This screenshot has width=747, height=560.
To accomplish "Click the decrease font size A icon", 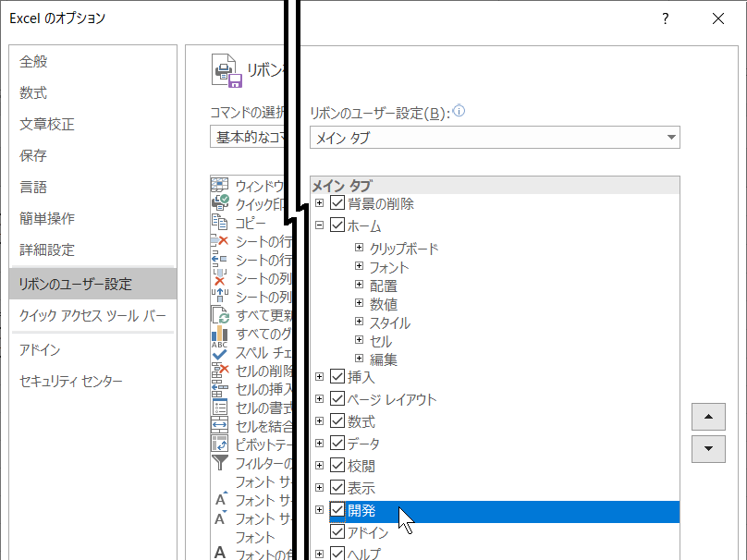I will pos(221,517).
